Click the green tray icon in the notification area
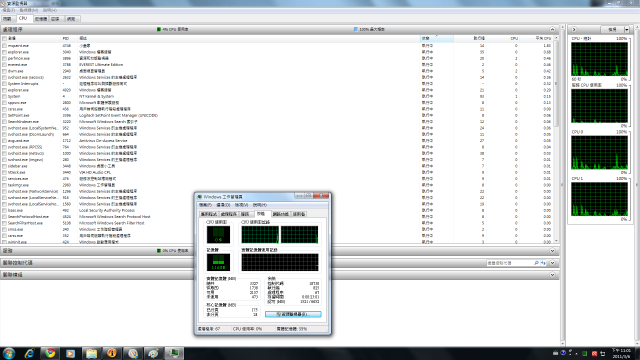Screen dimensions: 640x360 (x=584, y=353)
